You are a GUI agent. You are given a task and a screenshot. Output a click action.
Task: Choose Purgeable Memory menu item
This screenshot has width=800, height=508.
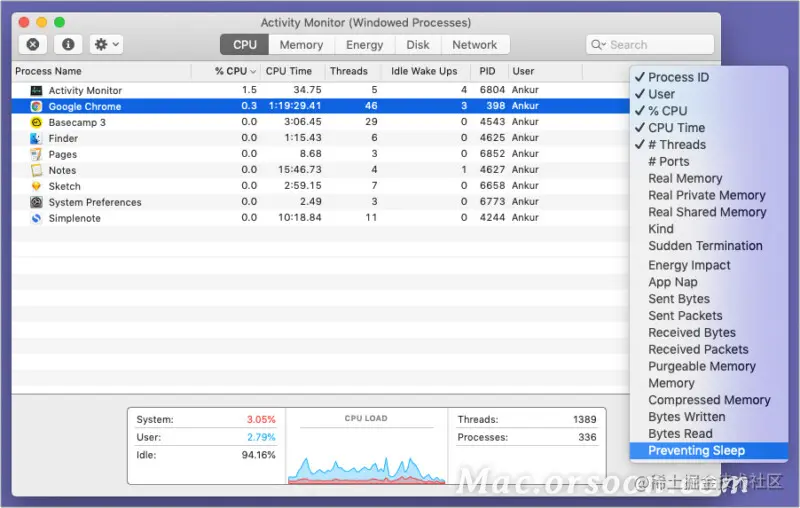click(709, 366)
